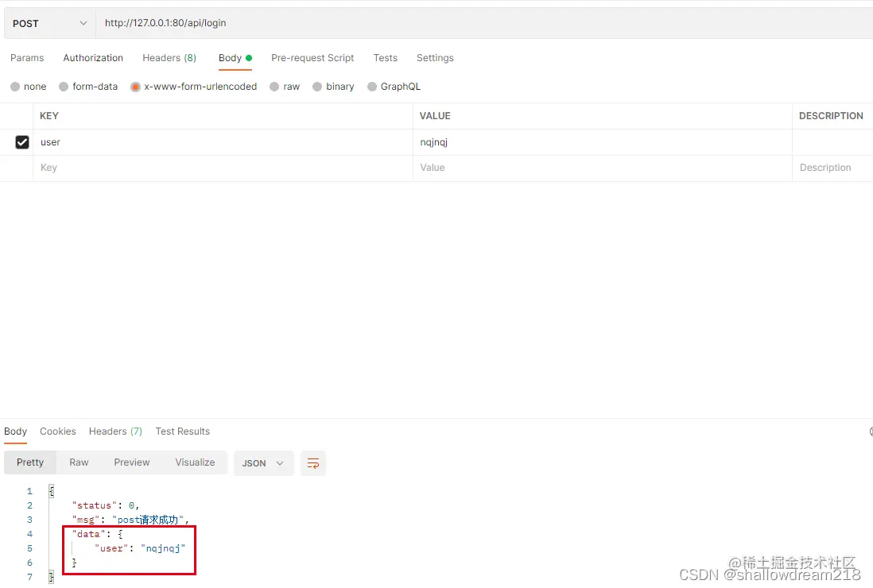Select the request Body tab
Screen dimensions: 873x588
[235, 58]
